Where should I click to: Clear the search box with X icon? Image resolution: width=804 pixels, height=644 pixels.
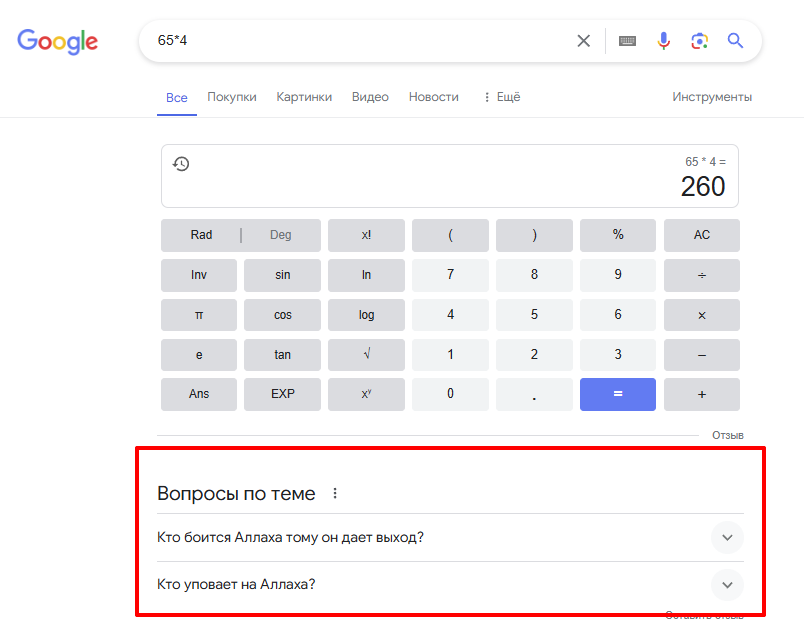(584, 41)
